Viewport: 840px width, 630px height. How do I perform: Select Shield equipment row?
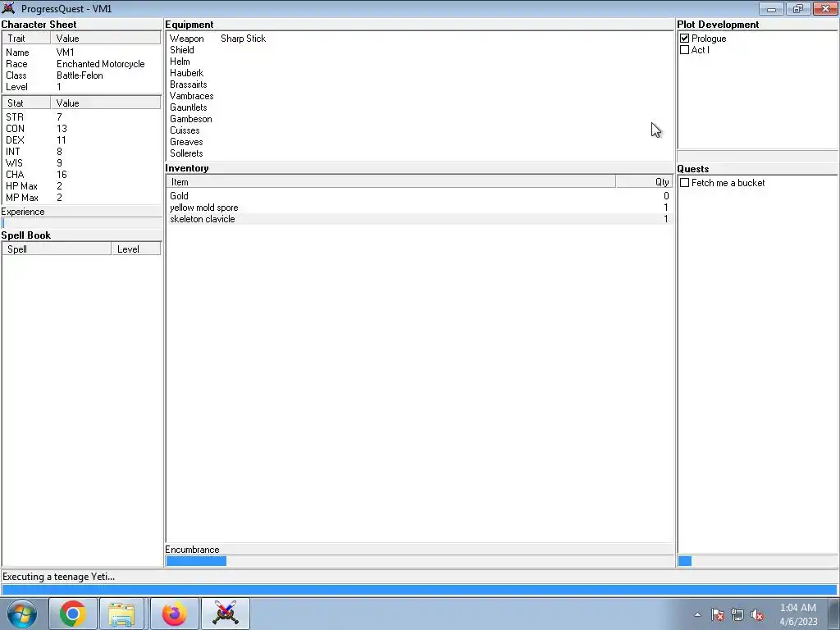click(x=419, y=50)
